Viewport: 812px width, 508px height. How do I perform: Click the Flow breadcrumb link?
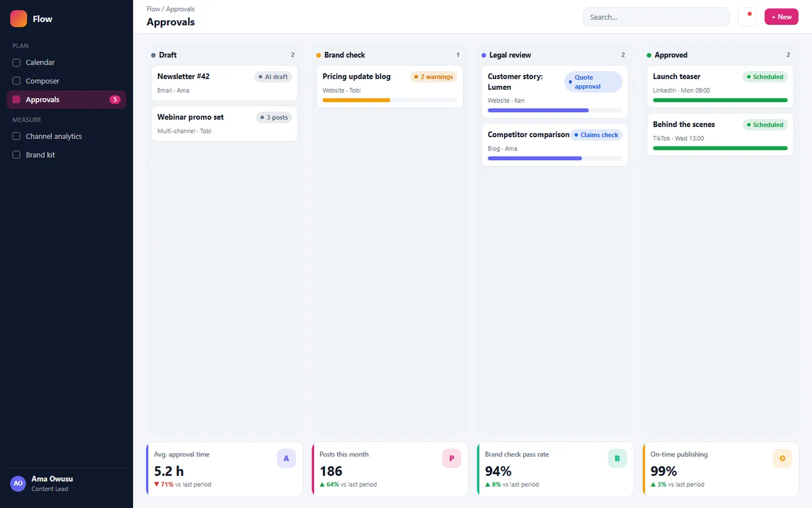153,9
